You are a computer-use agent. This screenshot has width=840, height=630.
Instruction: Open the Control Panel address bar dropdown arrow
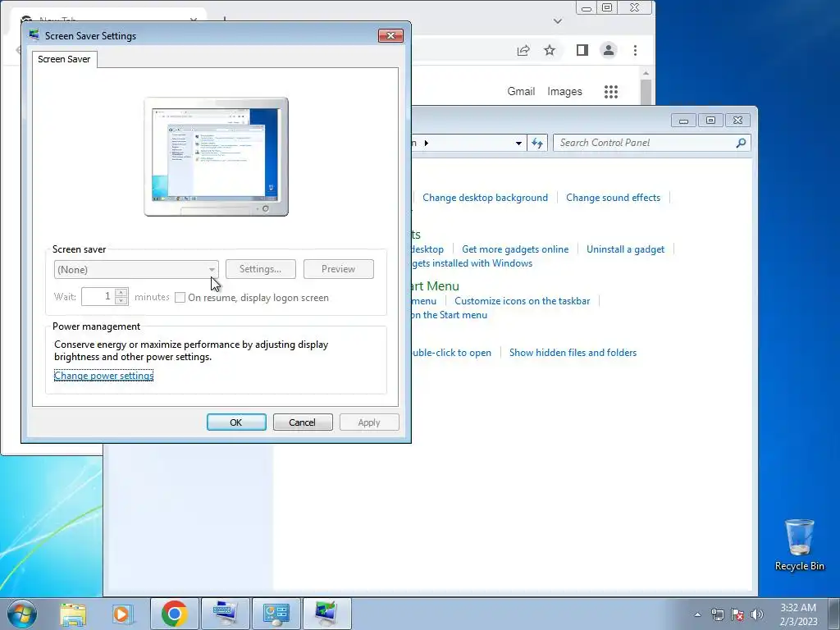[x=518, y=143]
